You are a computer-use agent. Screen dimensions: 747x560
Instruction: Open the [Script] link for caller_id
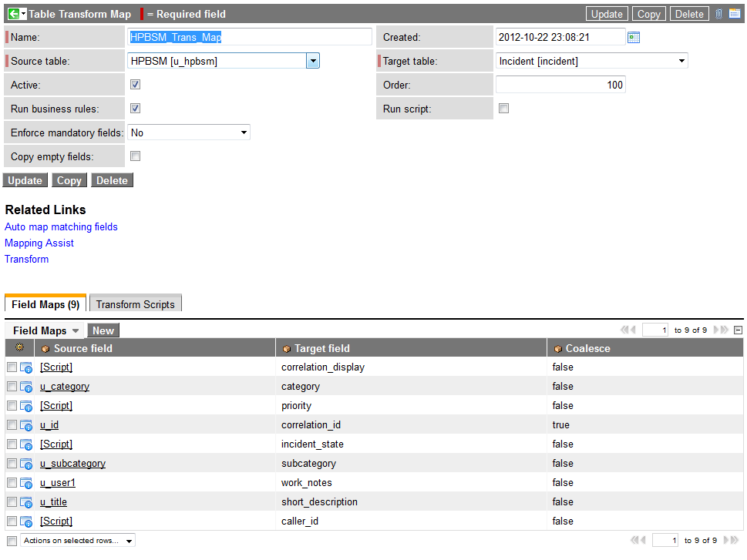[x=56, y=521]
